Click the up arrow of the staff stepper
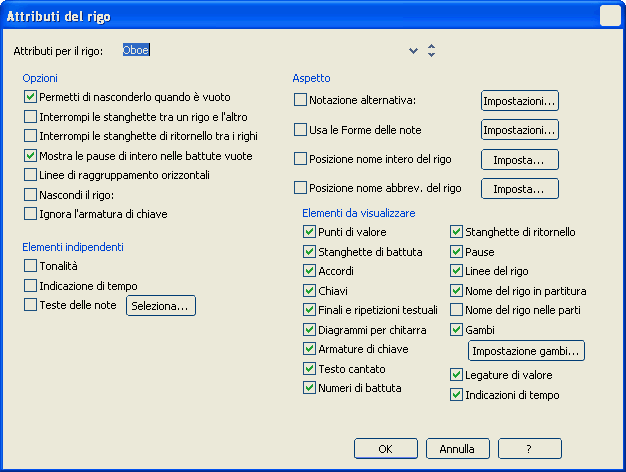The width and height of the screenshot is (626, 472). 431,45
